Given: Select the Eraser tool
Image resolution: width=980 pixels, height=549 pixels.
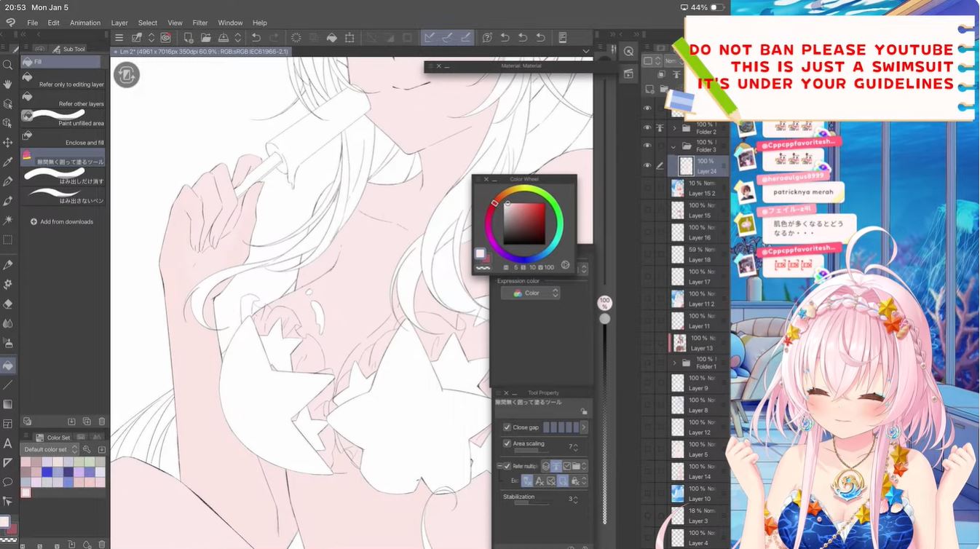Looking at the screenshot, I should (8, 304).
